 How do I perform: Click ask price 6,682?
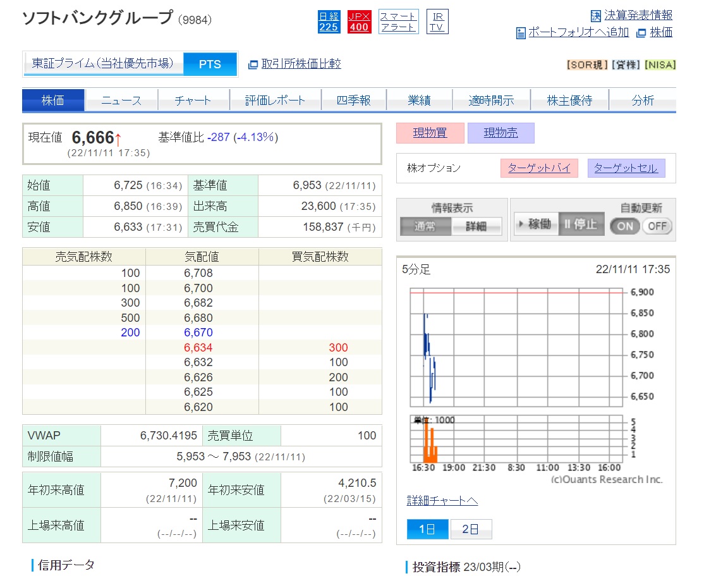198,303
